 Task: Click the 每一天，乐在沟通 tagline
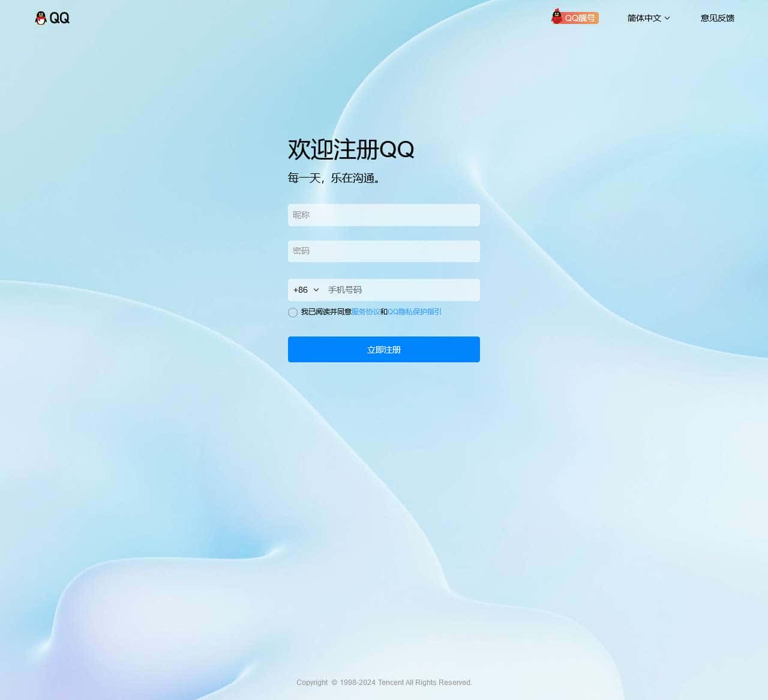335,178
